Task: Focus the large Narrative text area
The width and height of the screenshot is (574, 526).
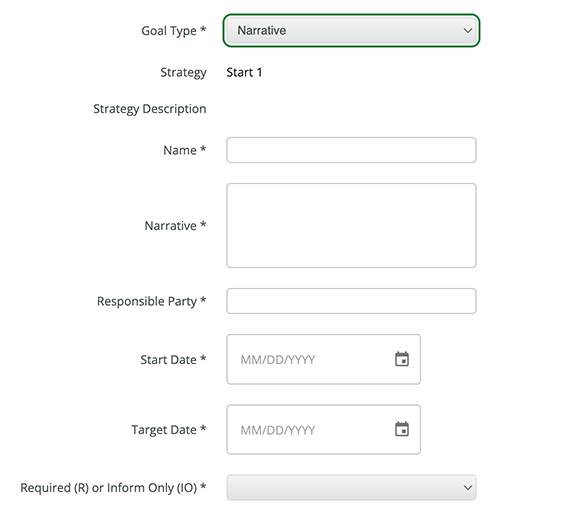Action: 351,225
